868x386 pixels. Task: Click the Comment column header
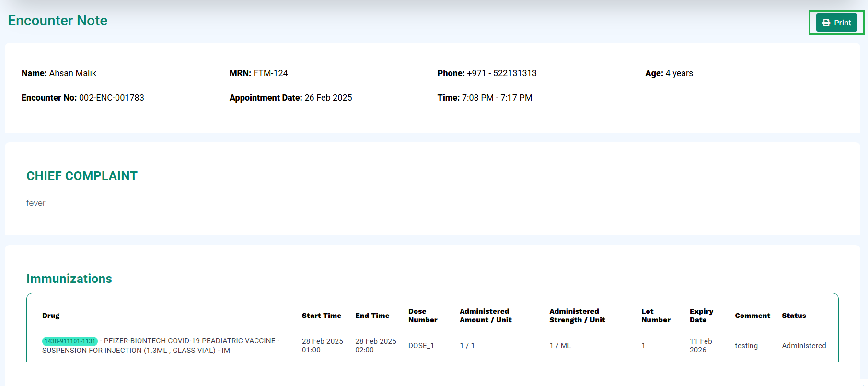pyautogui.click(x=752, y=316)
